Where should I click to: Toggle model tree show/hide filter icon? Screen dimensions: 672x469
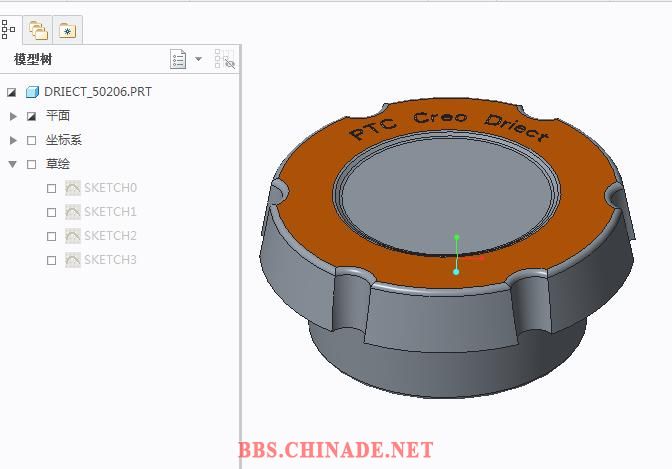pyautogui.click(x=225, y=59)
